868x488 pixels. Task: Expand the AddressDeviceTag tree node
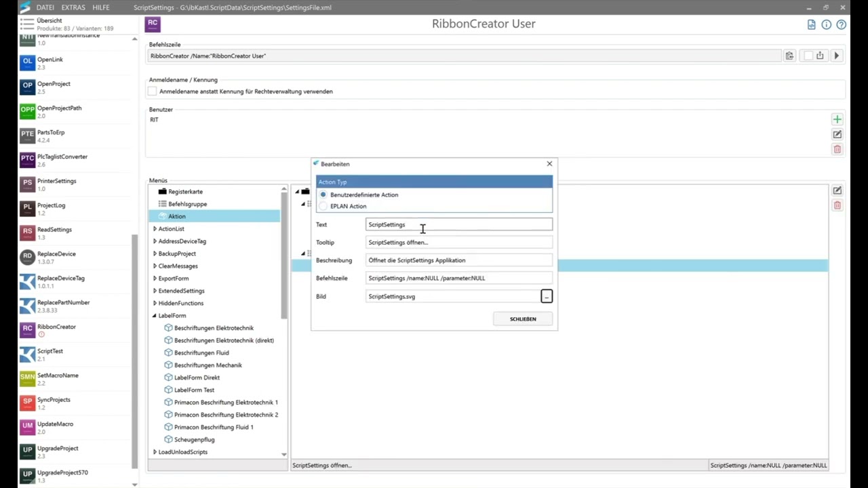pos(155,241)
